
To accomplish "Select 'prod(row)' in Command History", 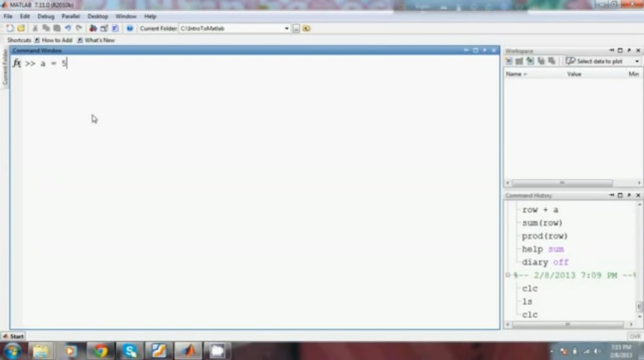I will pos(545,236).
